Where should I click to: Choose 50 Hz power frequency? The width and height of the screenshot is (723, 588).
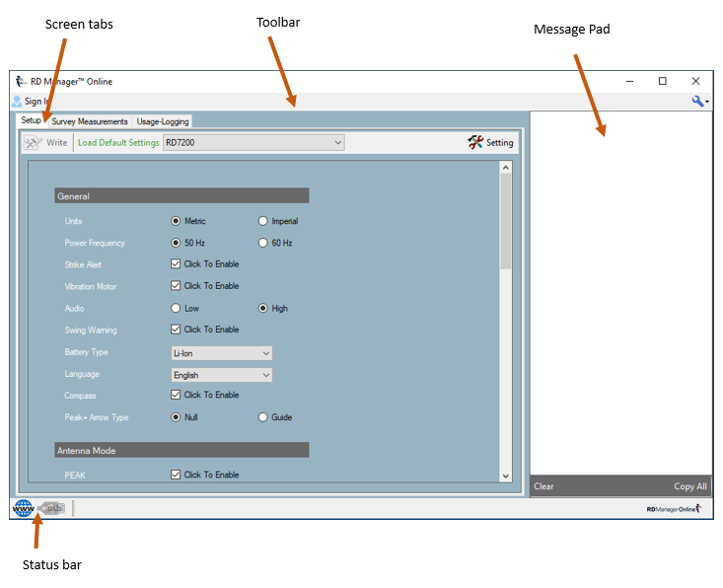pyautogui.click(x=176, y=243)
